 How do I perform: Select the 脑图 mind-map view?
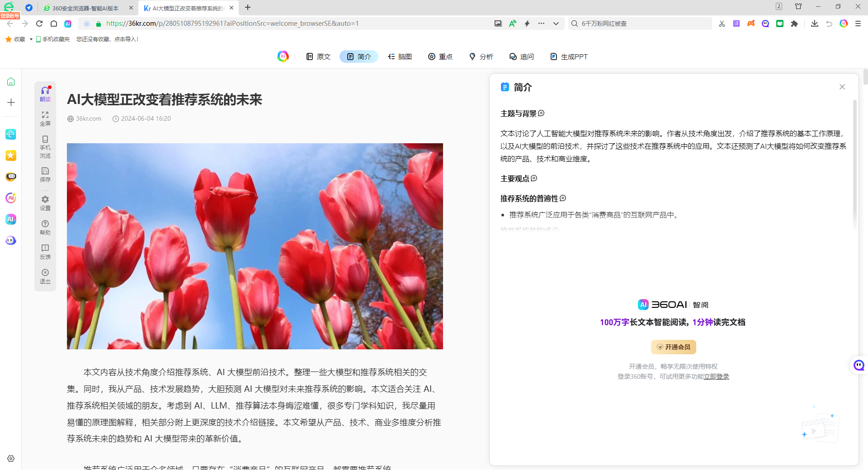click(400, 56)
